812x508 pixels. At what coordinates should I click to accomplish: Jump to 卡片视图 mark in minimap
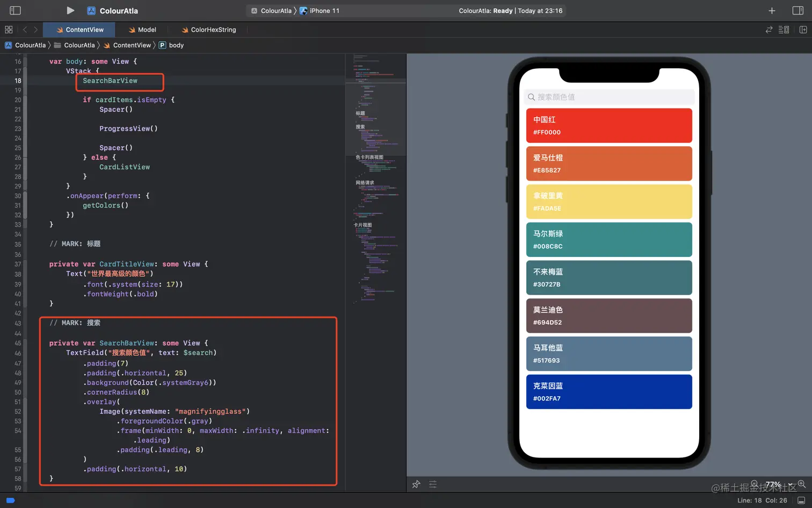click(363, 225)
